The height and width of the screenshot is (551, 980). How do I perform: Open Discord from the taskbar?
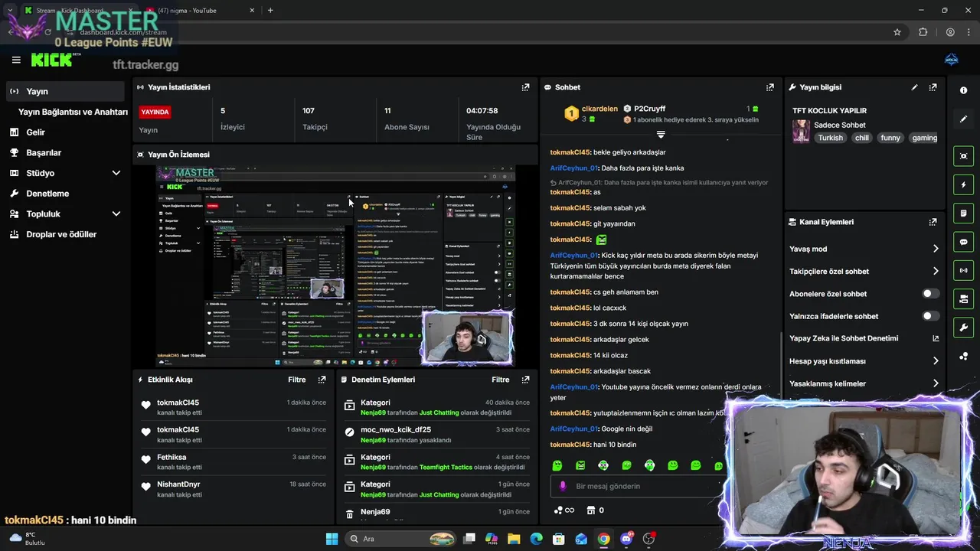point(626,539)
